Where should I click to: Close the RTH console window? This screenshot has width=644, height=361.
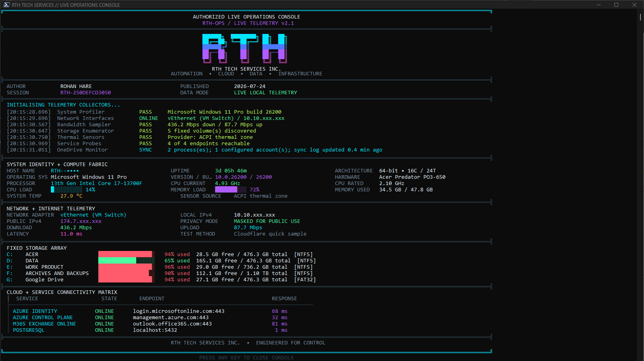pyautogui.click(x=635, y=5)
